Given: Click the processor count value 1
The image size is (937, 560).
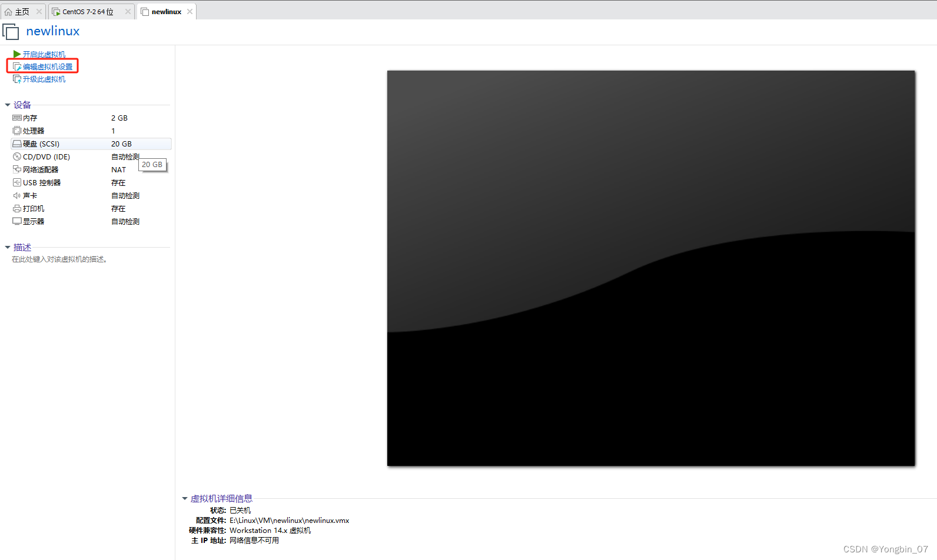Looking at the screenshot, I should (x=113, y=131).
